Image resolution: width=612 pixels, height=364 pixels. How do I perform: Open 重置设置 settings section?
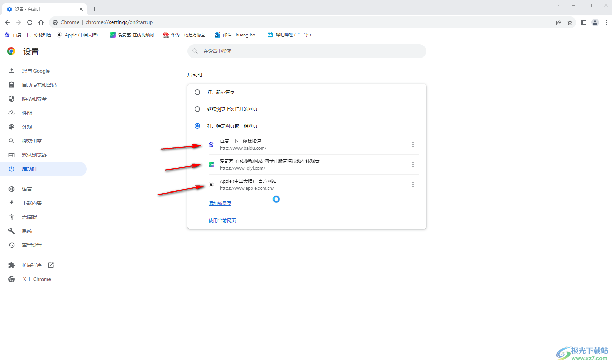32,245
